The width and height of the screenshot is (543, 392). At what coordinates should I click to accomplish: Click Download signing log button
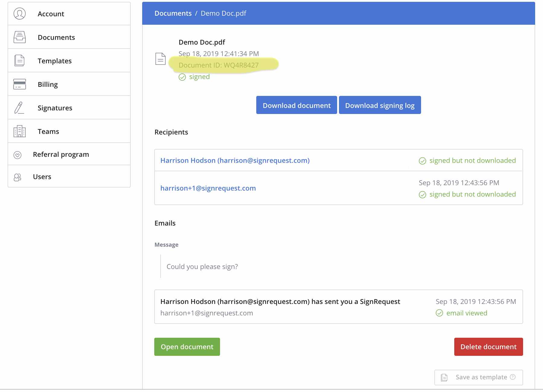pos(380,105)
